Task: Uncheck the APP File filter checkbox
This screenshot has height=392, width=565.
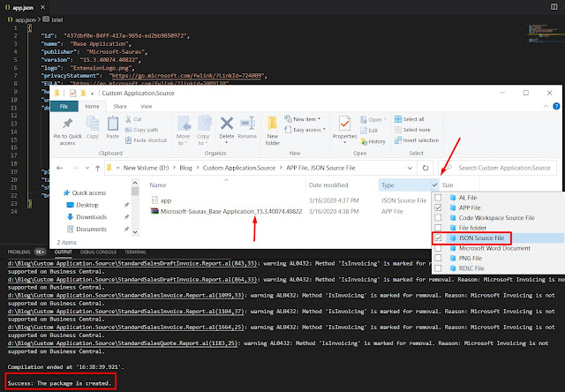Action: click(x=438, y=207)
